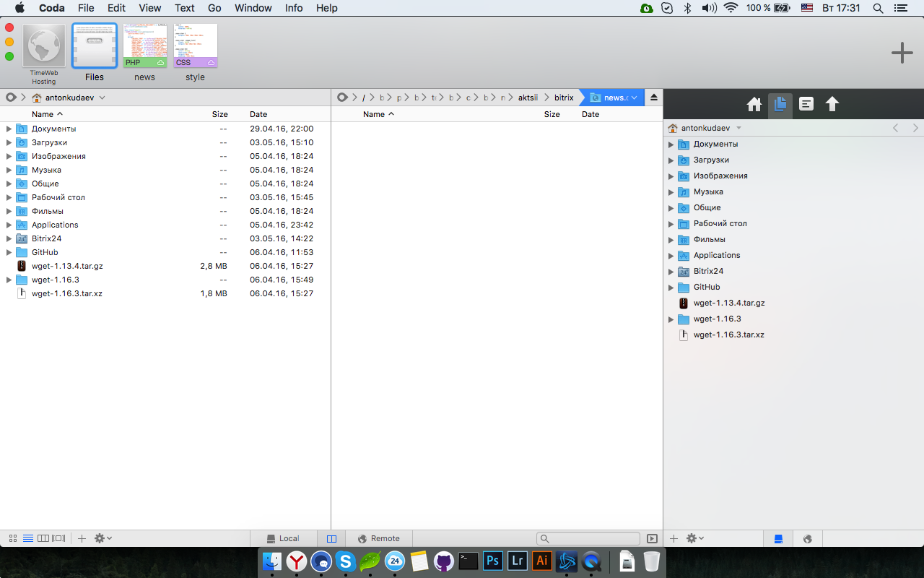924x578 pixels.
Task: Click the Publish upload arrow icon
Action: point(832,104)
